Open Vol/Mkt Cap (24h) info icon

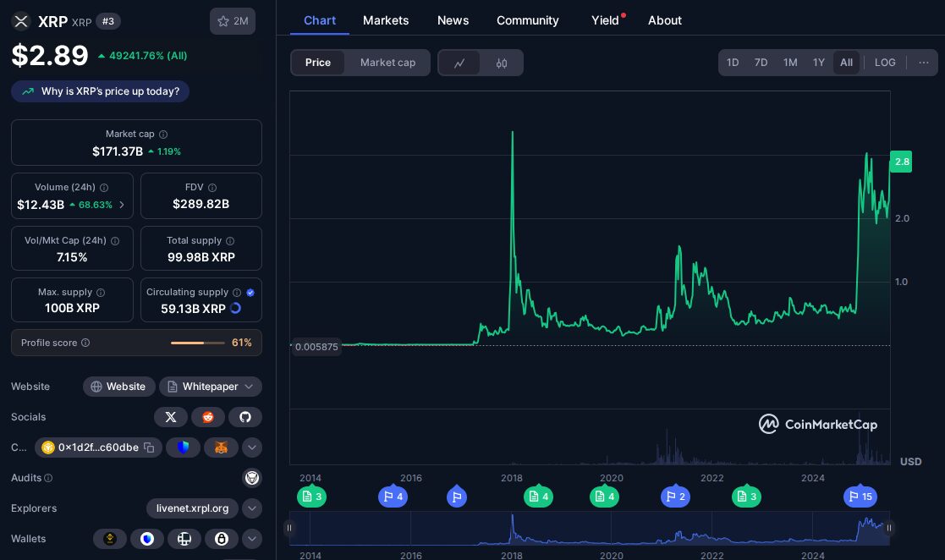(115, 240)
